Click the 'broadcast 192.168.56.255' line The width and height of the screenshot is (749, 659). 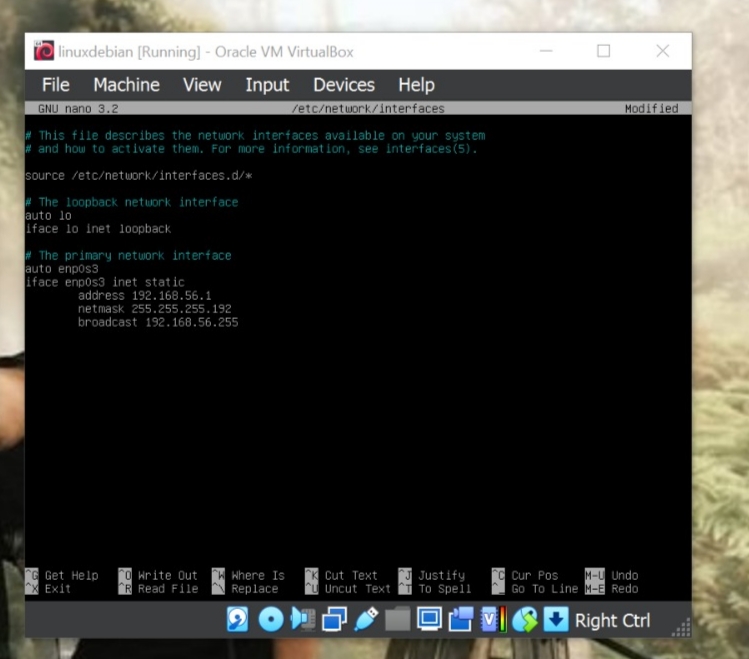pyautogui.click(x=158, y=322)
